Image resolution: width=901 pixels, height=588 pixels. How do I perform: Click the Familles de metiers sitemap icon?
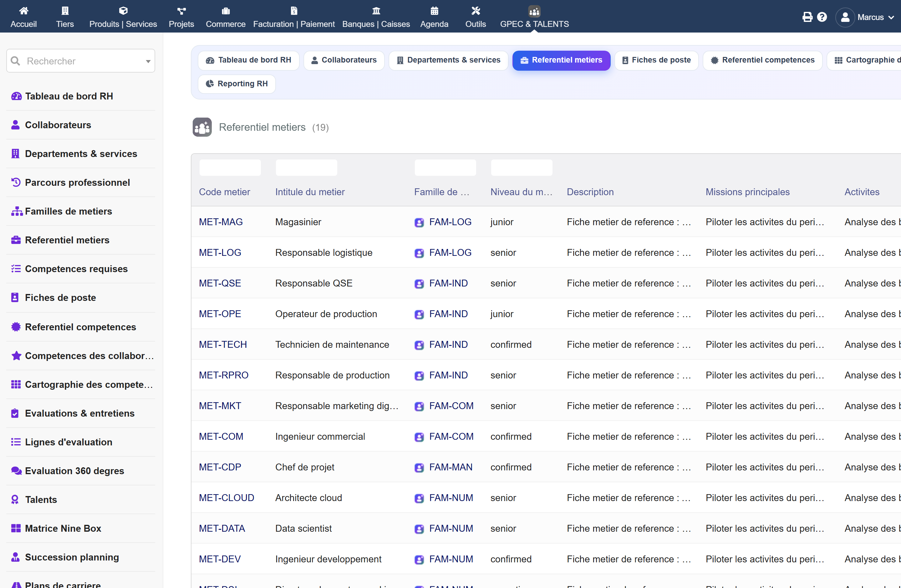(17, 211)
